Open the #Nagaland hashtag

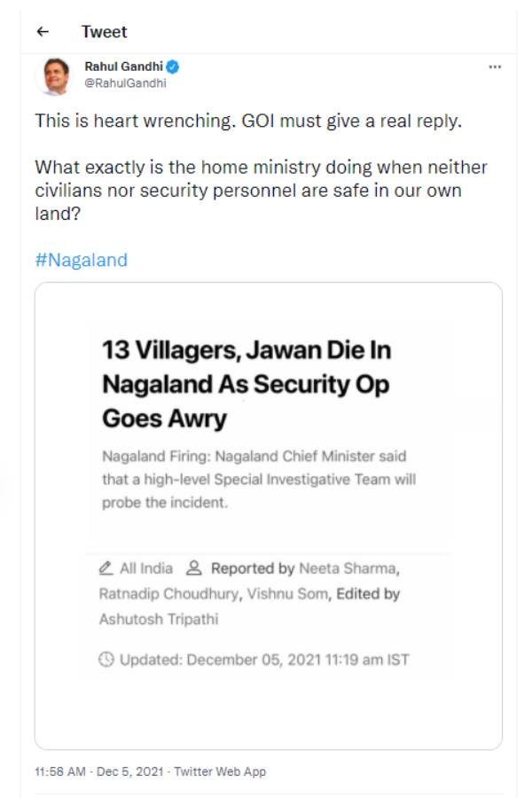click(x=81, y=260)
